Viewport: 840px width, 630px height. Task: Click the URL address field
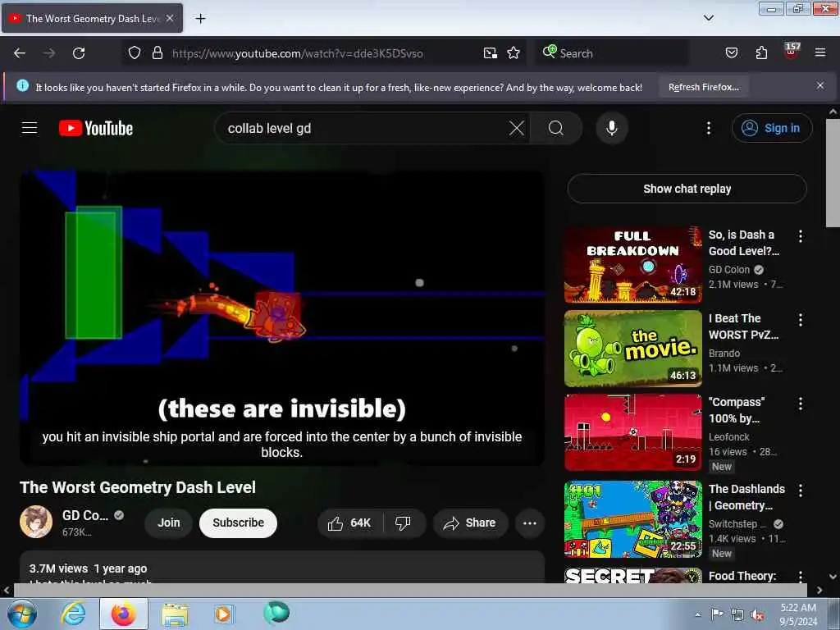pyautogui.click(x=297, y=53)
